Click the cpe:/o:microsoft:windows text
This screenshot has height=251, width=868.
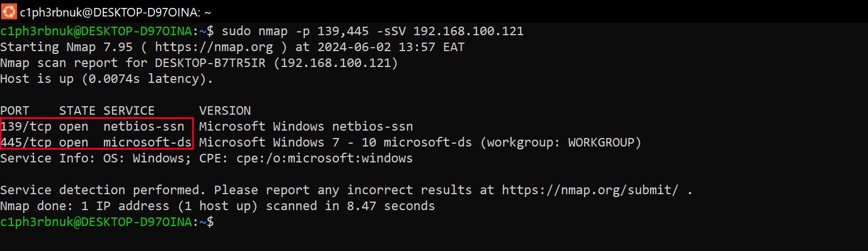[x=325, y=158]
